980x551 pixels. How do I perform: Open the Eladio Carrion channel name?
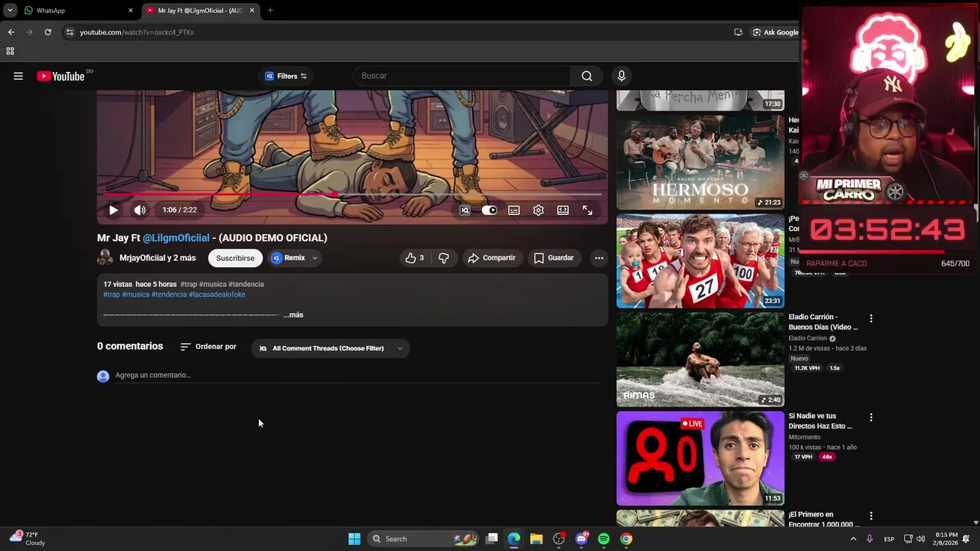808,338
